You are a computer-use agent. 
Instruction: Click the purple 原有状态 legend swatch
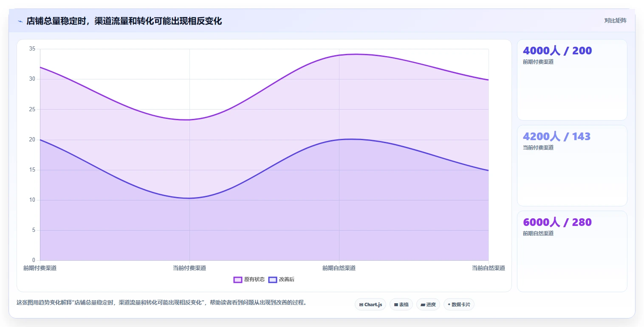coord(237,279)
